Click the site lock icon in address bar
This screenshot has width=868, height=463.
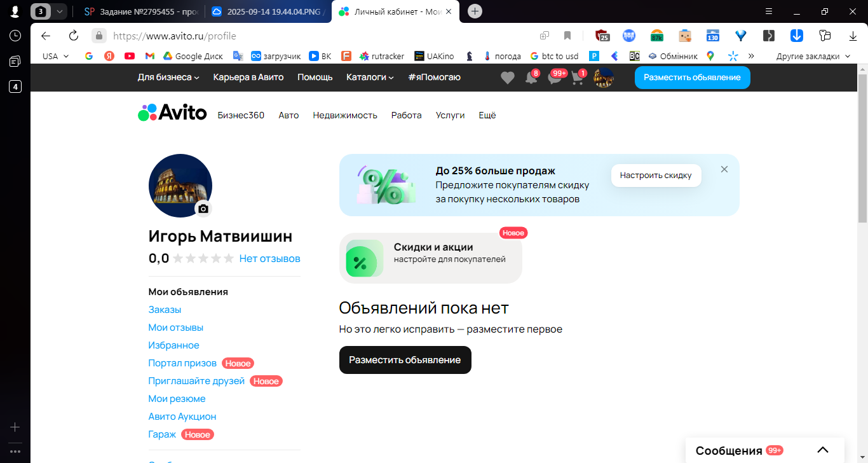pos(98,36)
